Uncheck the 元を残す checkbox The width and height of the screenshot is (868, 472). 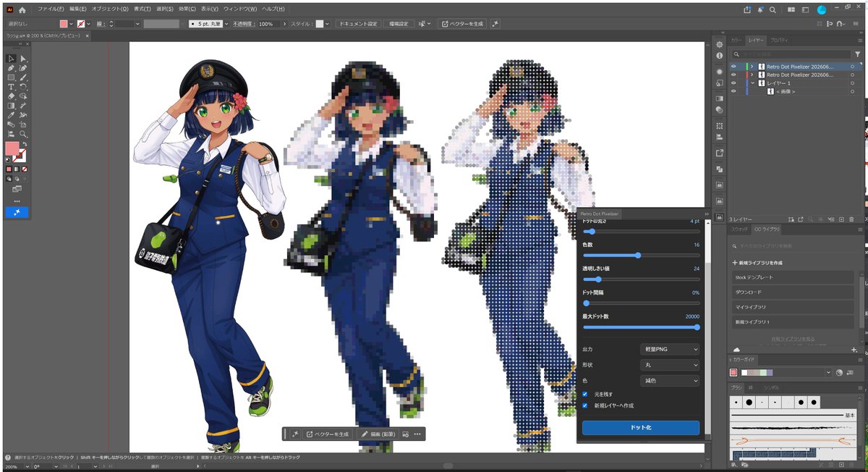tap(585, 394)
